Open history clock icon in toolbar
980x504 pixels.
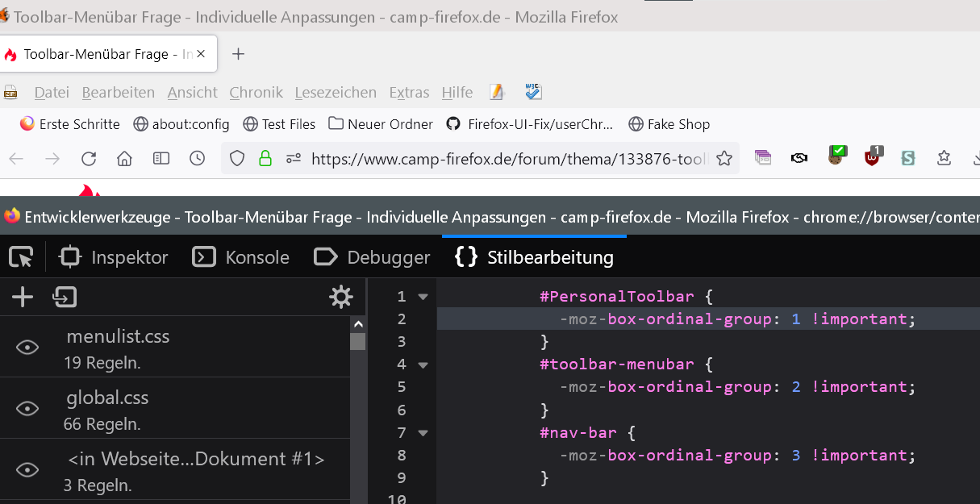pos(197,159)
